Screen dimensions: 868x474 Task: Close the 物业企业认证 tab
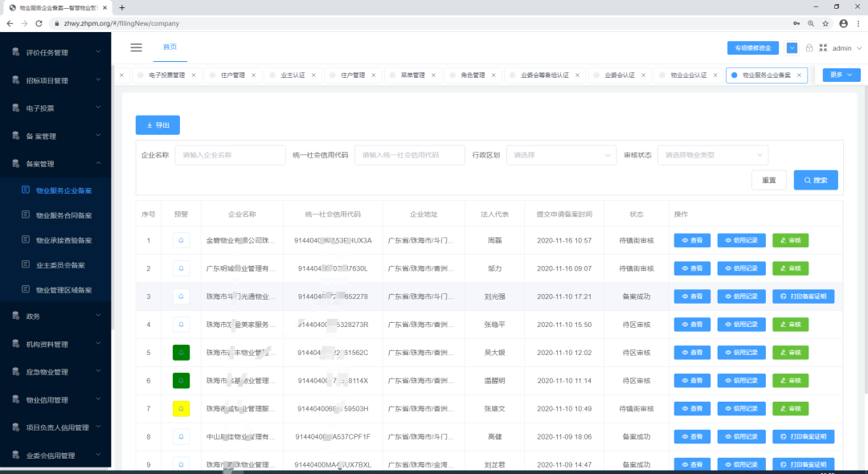click(x=716, y=76)
